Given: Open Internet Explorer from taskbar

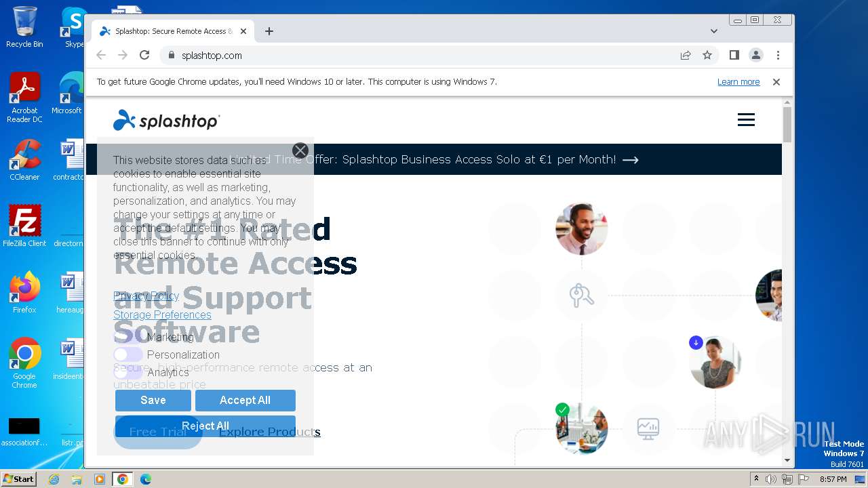Looking at the screenshot, I should [54, 479].
